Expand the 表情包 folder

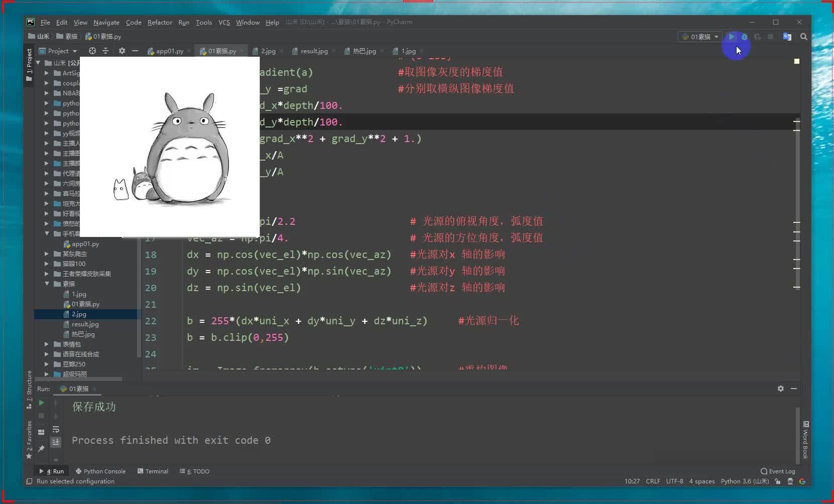47,344
